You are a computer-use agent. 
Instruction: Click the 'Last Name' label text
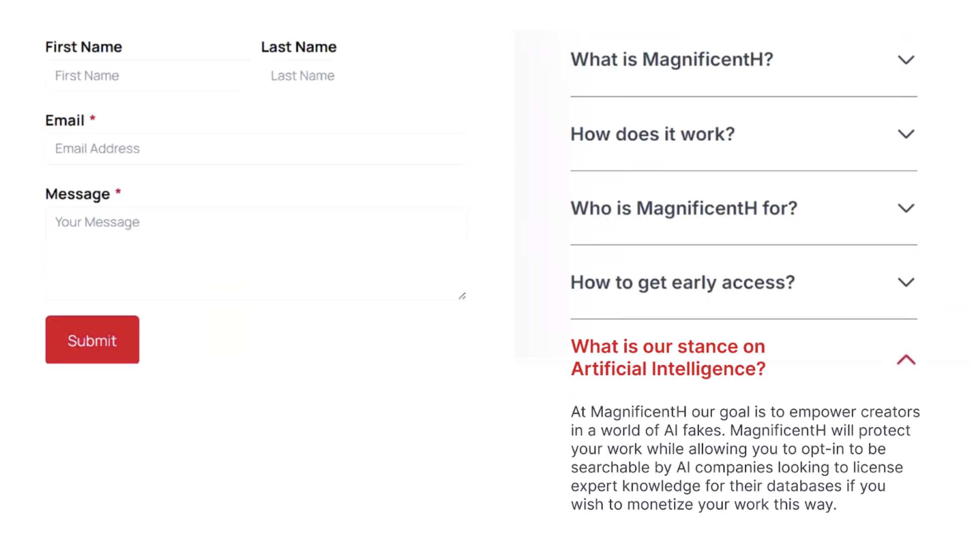point(298,47)
